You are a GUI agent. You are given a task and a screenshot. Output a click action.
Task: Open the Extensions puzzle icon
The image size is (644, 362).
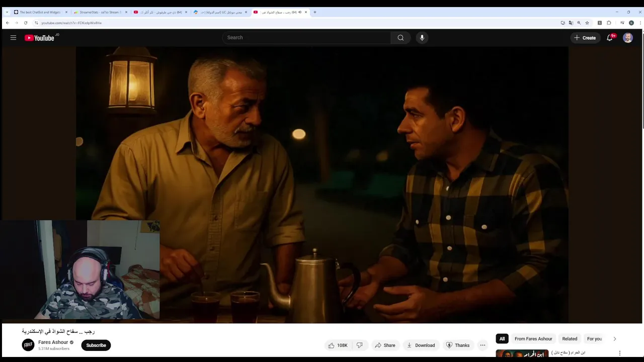click(609, 23)
